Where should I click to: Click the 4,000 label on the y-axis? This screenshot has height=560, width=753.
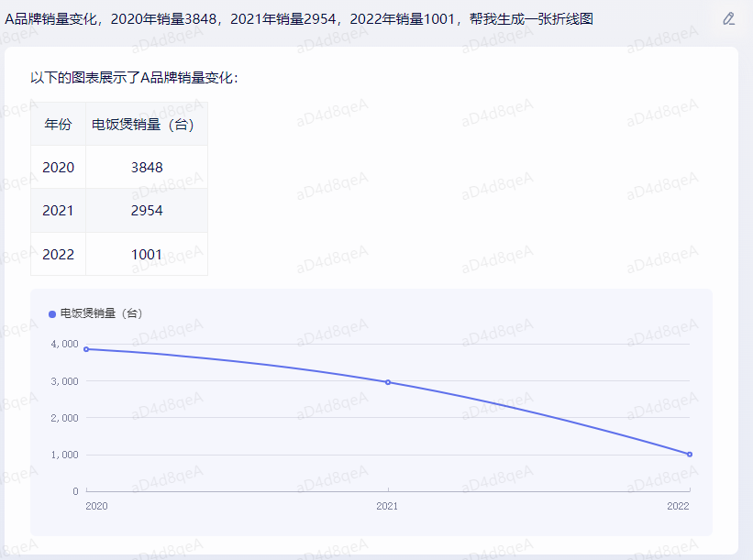tap(63, 345)
